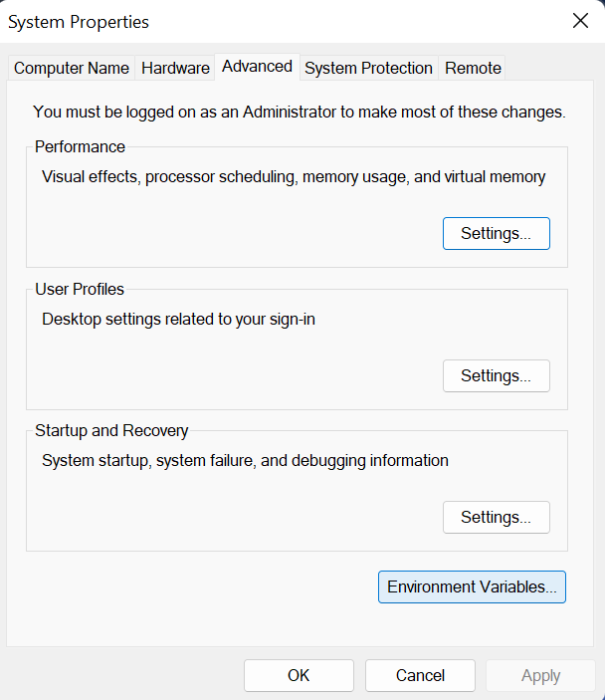Open Startup and Recovery Settings

496,517
